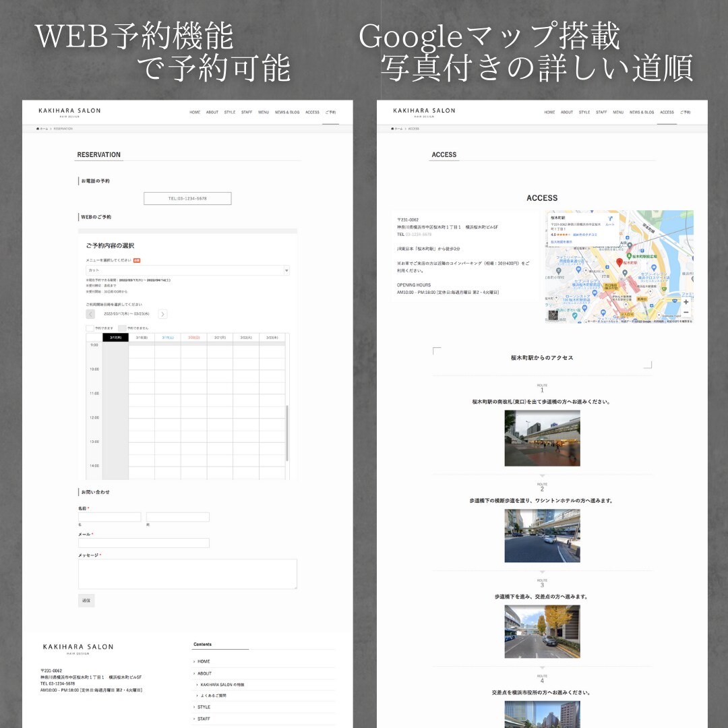Click KAKIHARA SALON の特徴 footer link
The width and height of the screenshot is (728, 728).
tap(222, 685)
